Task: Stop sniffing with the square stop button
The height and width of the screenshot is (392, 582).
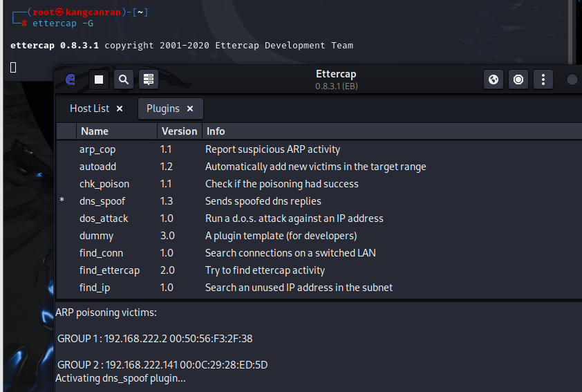Action: [x=99, y=80]
